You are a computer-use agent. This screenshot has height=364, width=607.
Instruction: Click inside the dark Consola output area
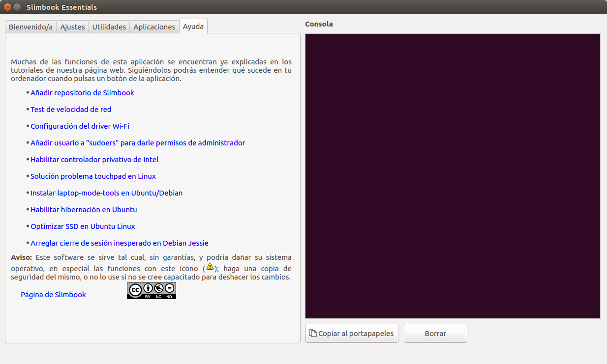coord(453,176)
